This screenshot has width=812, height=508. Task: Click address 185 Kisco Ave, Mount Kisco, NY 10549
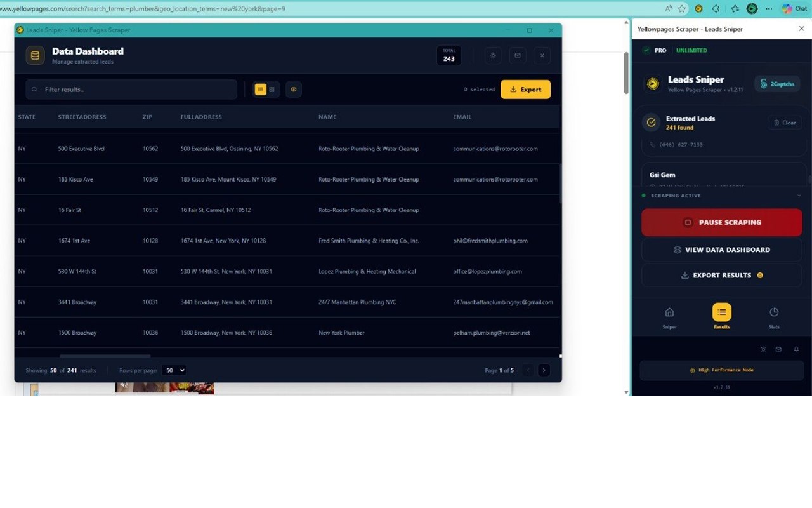coord(228,180)
